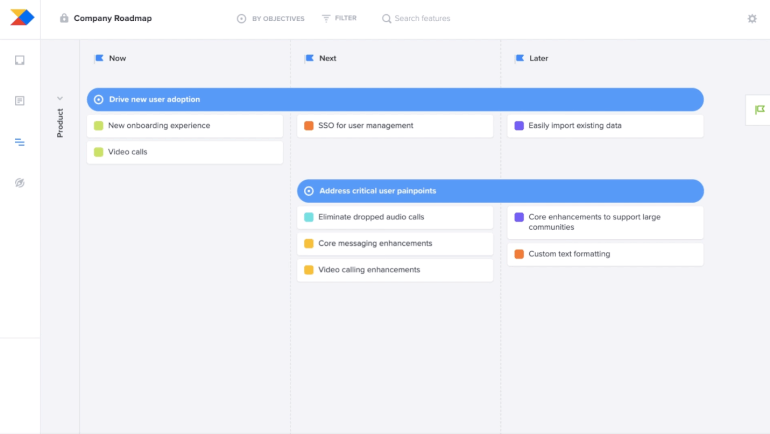Toggle the Address critical user painpoints objective circle
The image size is (770, 434).
[x=309, y=191]
